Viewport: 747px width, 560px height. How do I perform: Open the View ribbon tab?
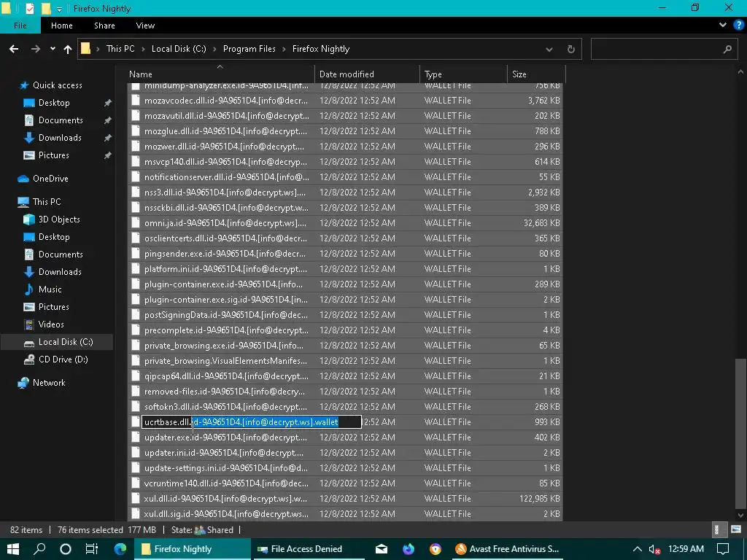click(x=145, y=26)
